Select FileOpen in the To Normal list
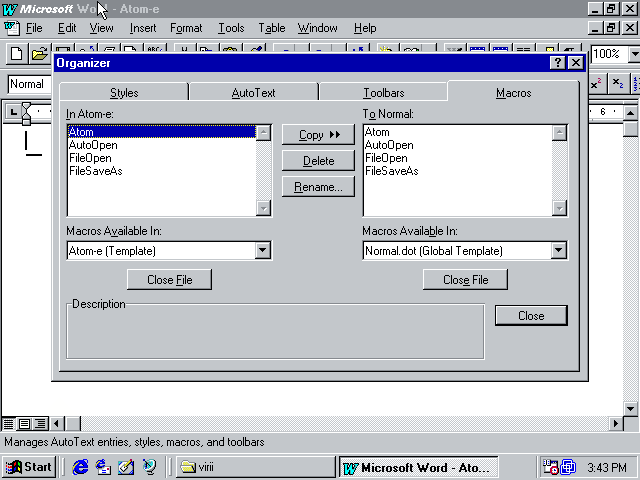The width and height of the screenshot is (640, 480). [x=458, y=158]
